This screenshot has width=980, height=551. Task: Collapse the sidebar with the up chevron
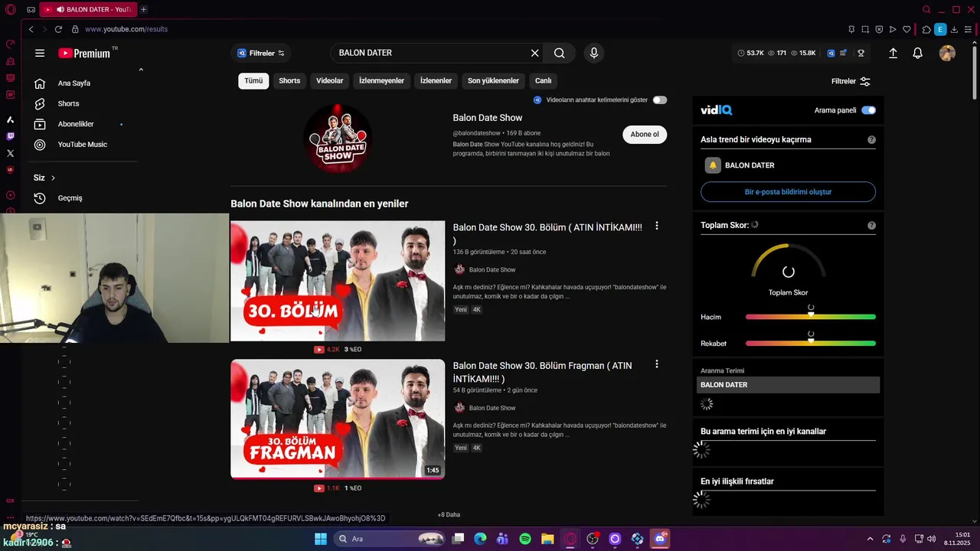[141, 70]
